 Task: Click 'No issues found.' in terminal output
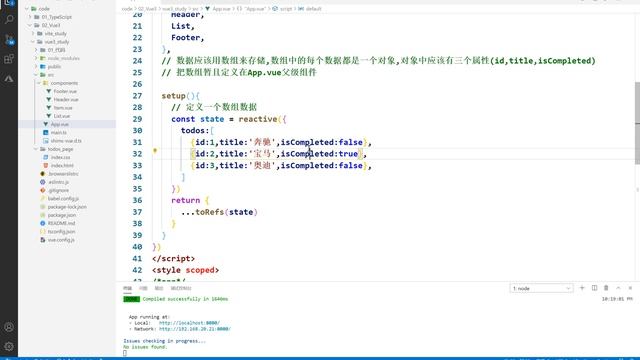tap(145, 347)
